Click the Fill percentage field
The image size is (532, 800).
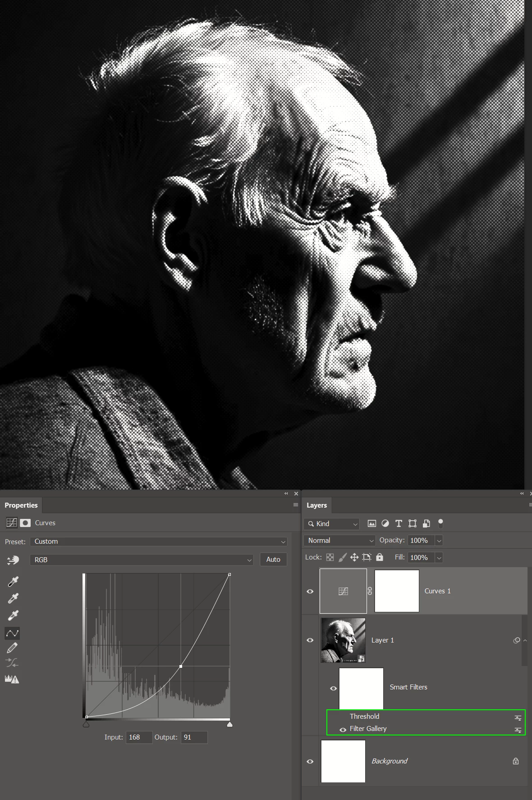pyautogui.click(x=421, y=558)
